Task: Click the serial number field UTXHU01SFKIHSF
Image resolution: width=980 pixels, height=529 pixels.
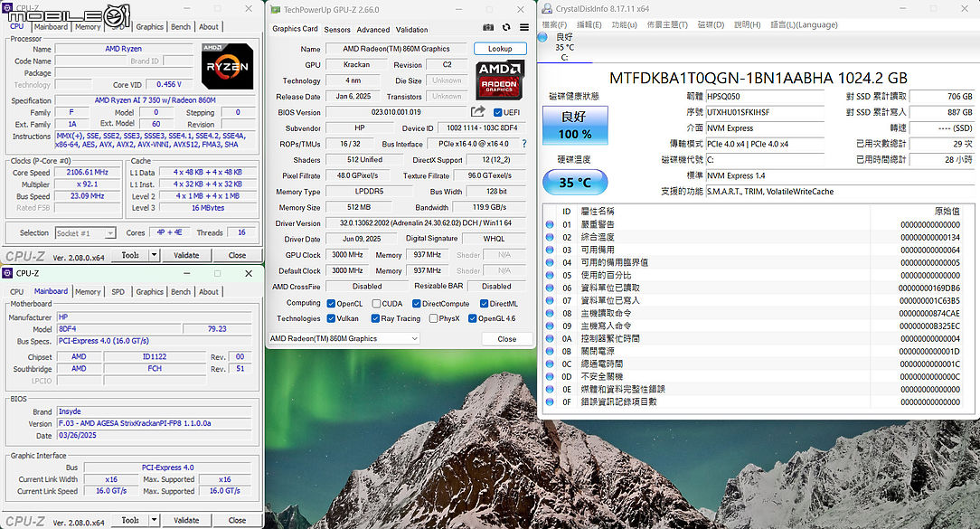Action: coord(765,112)
